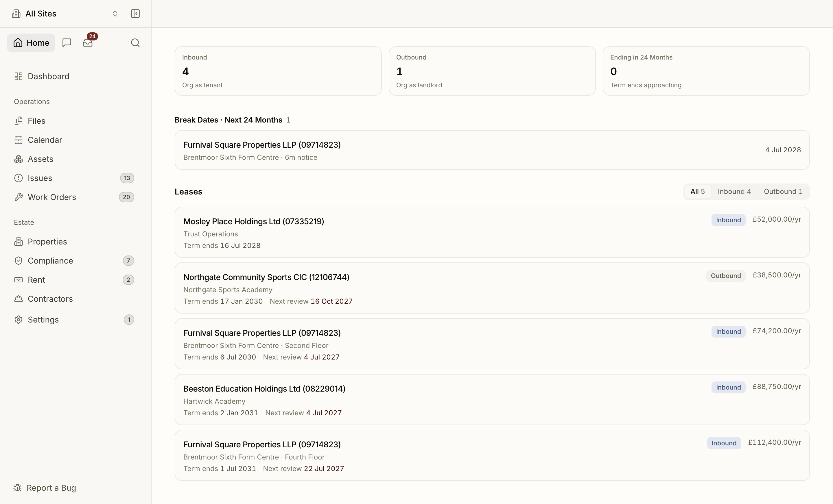The image size is (833, 504).
Task: Open the Properties building icon
Action: point(19,242)
